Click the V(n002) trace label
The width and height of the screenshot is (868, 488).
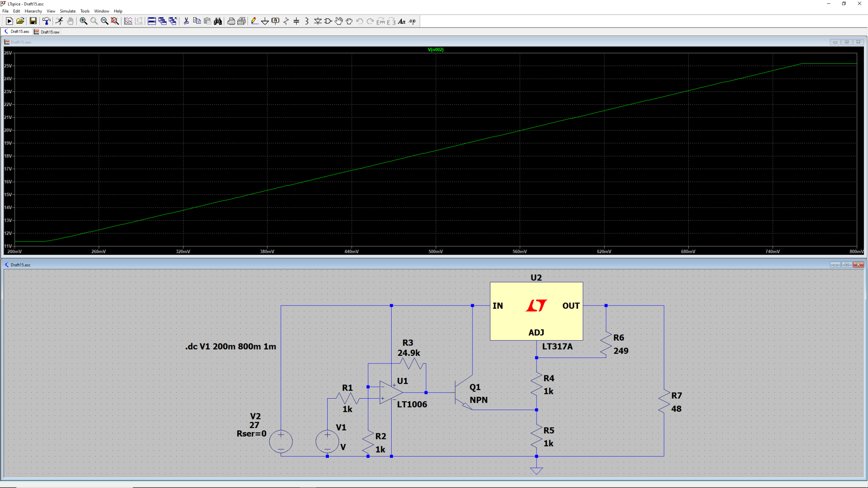pos(436,50)
